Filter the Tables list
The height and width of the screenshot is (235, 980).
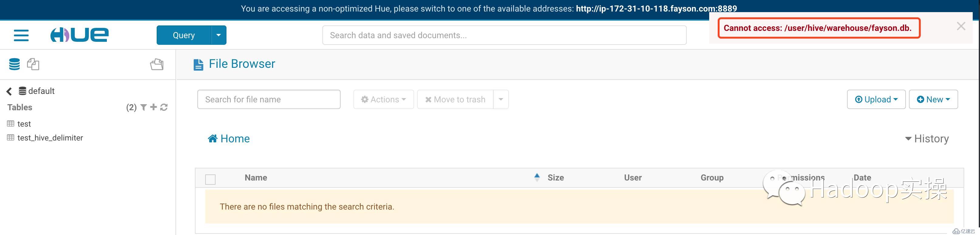click(x=143, y=108)
